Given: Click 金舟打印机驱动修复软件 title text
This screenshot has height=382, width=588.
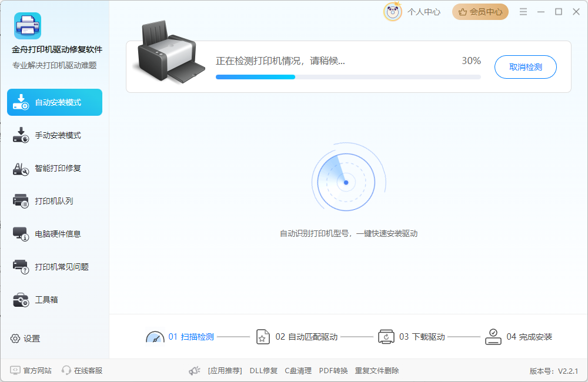Looking at the screenshot, I should [57, 49].
